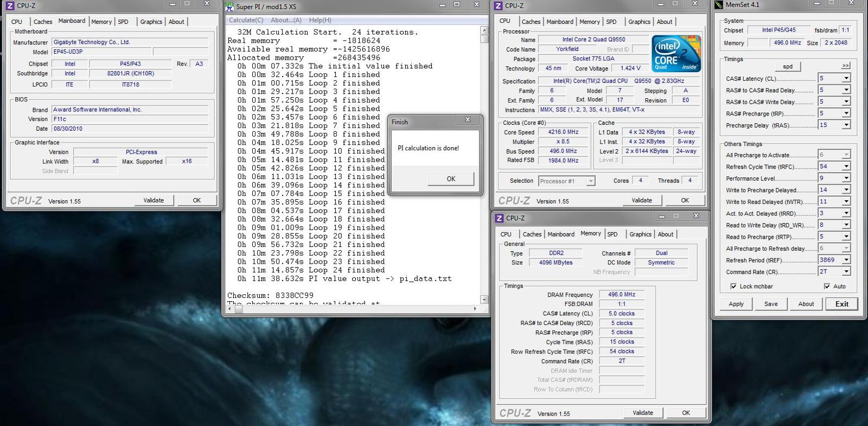
Task: Open the About...(A) menu in Super PI
Action: 286,20
